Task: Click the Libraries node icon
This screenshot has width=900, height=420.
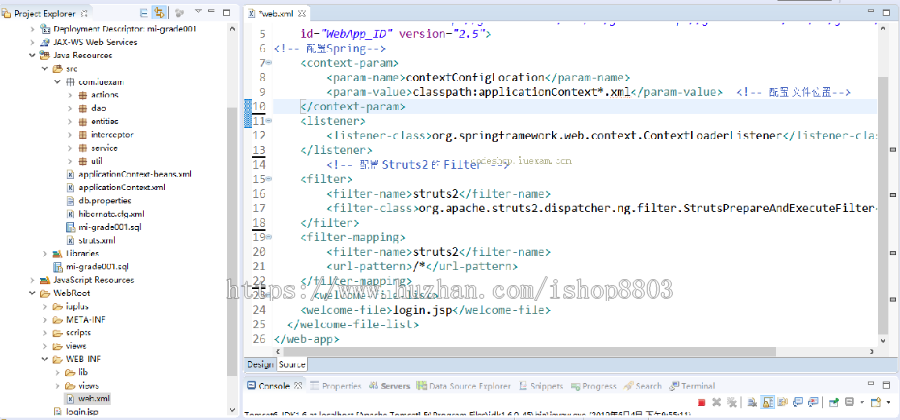Action: coord(57,253)
